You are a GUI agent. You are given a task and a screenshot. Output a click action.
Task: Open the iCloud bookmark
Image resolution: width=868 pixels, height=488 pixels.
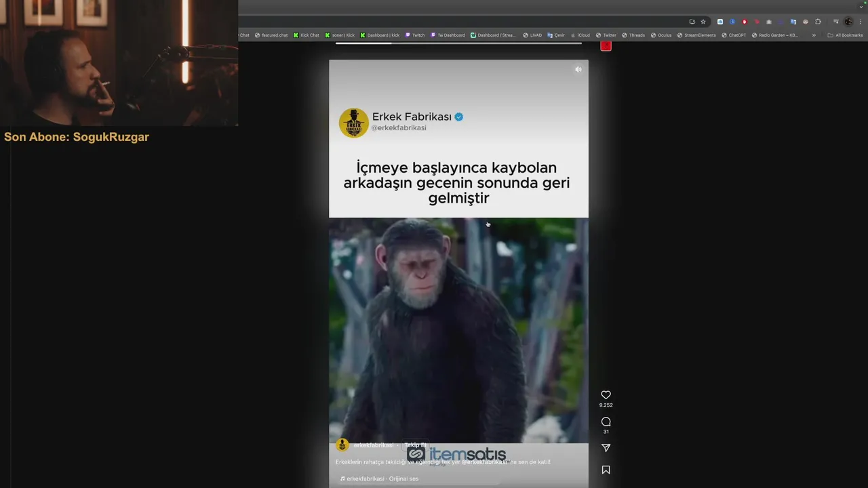pyautogui.click(x=580, y=35)
